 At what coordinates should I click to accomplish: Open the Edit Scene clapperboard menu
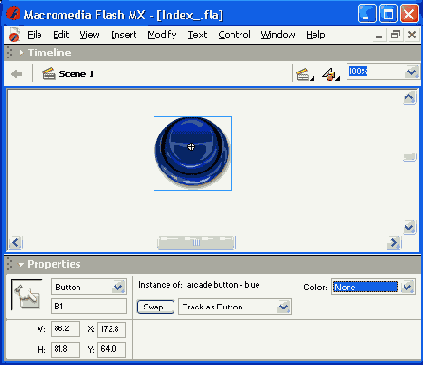click(x=305, y=74)
